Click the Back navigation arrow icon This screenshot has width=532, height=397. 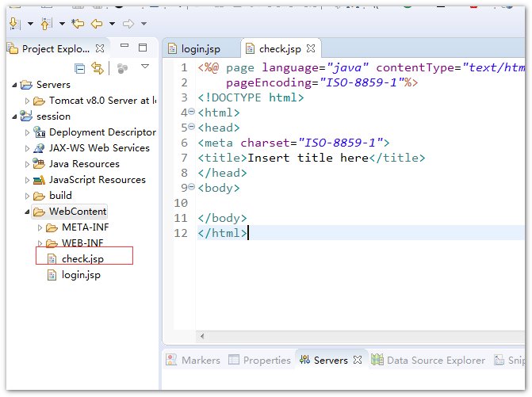click(97, 24)
